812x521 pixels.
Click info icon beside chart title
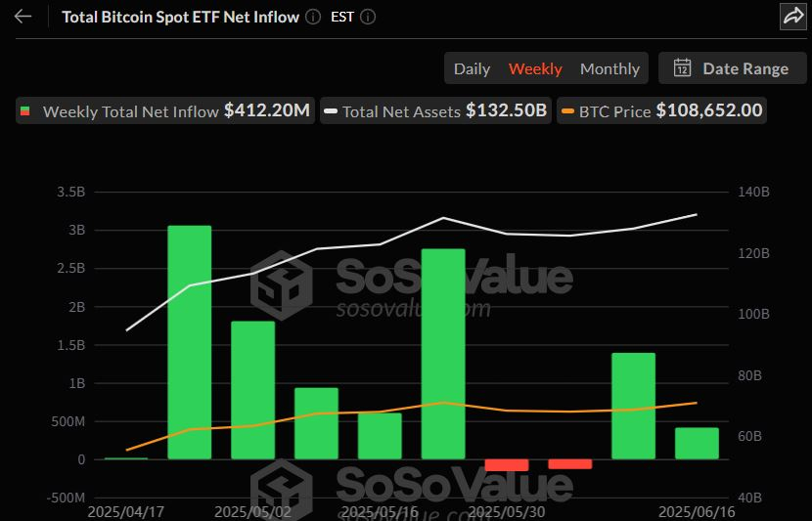(x=312, y=17)
